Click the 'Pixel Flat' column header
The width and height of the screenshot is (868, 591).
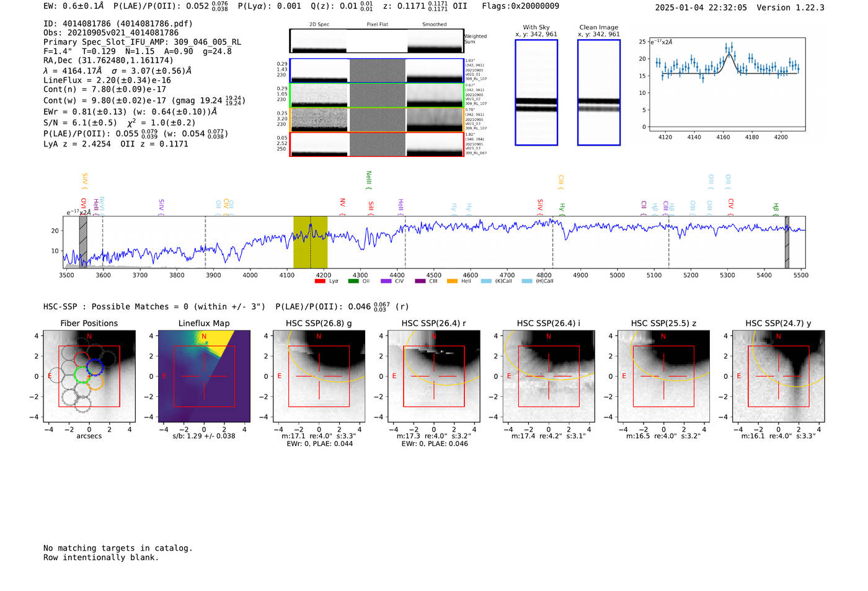point(377,25)
